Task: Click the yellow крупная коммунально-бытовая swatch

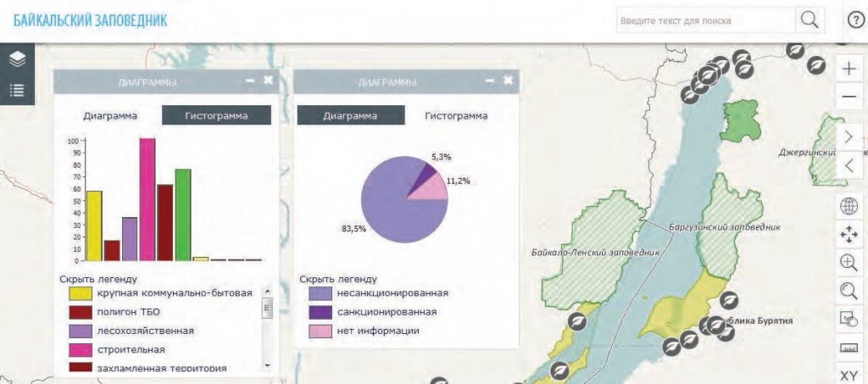Action: (81, 293)
